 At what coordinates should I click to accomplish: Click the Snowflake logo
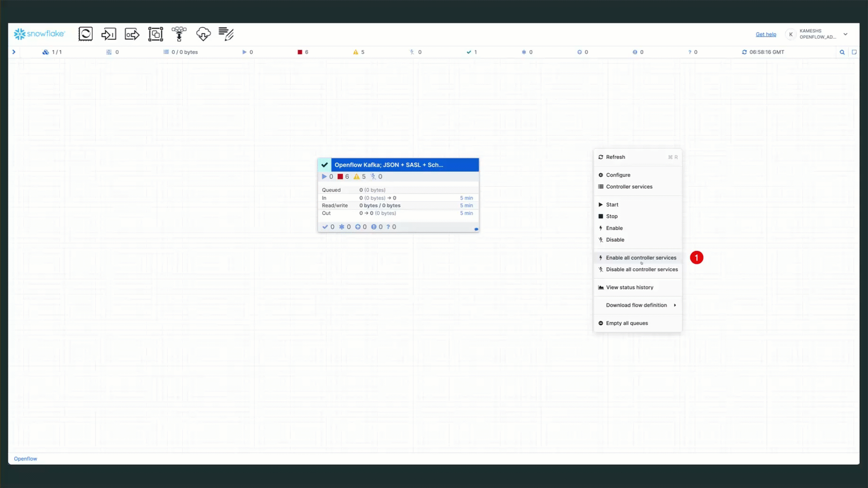click(40, 34)
